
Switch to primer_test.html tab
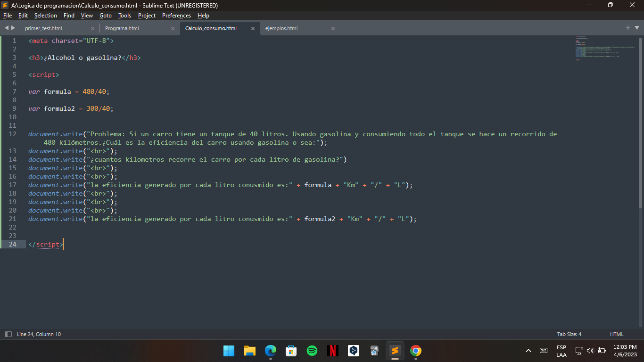(x=43, y=28)
